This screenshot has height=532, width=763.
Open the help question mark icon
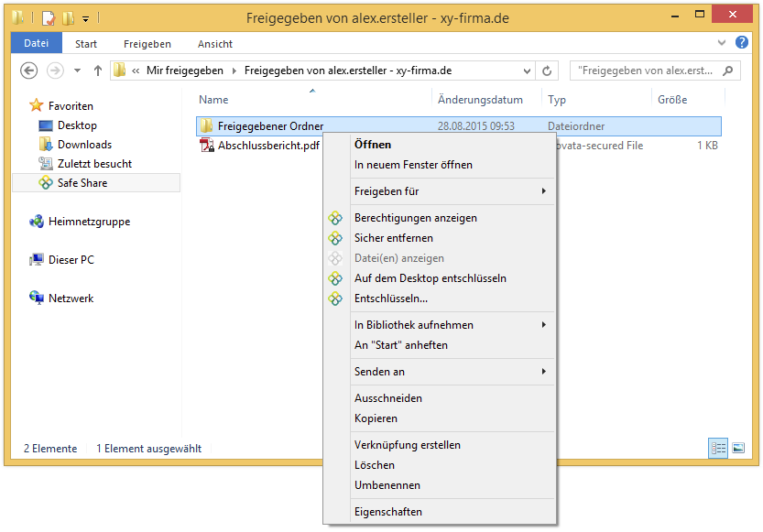point(742,42)
